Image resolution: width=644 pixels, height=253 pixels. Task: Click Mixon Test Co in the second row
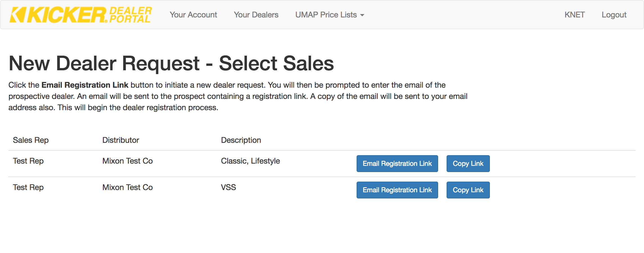pos(127,187)
